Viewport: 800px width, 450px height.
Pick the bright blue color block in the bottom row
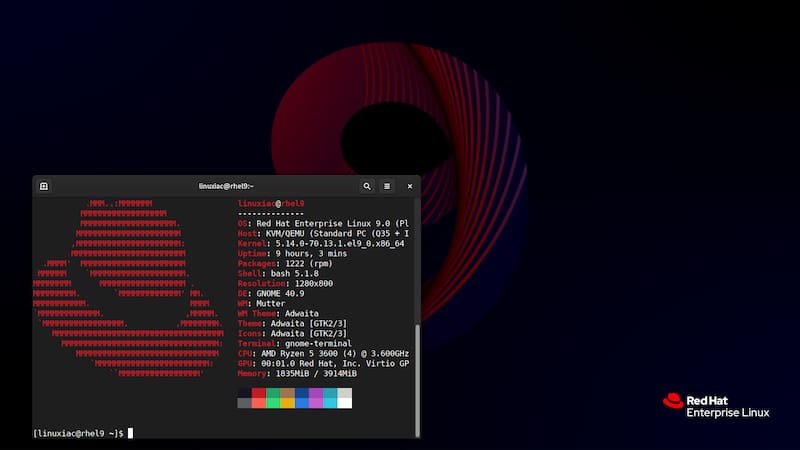coord(302,403)
